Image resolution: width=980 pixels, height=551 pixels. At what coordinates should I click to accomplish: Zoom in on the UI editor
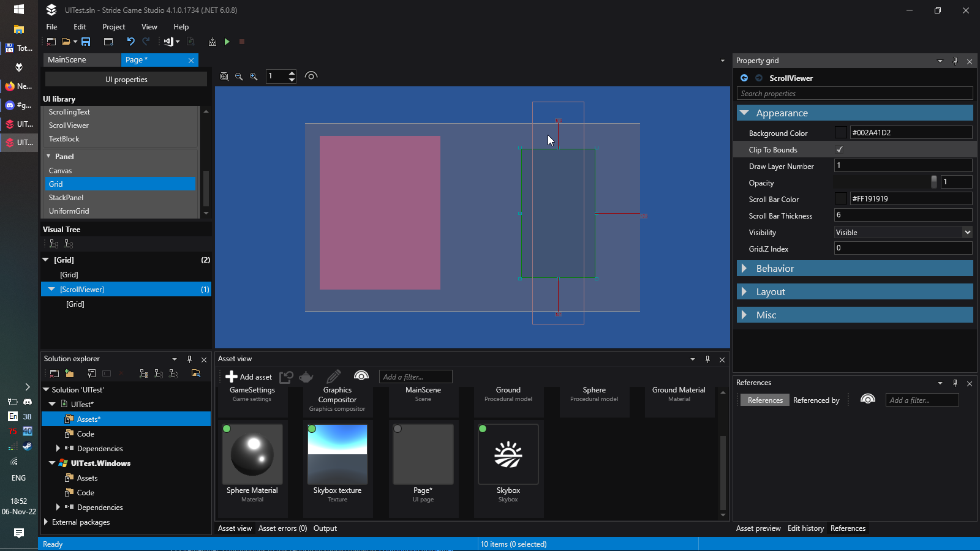pyautogui.click(x=254, y=77)
